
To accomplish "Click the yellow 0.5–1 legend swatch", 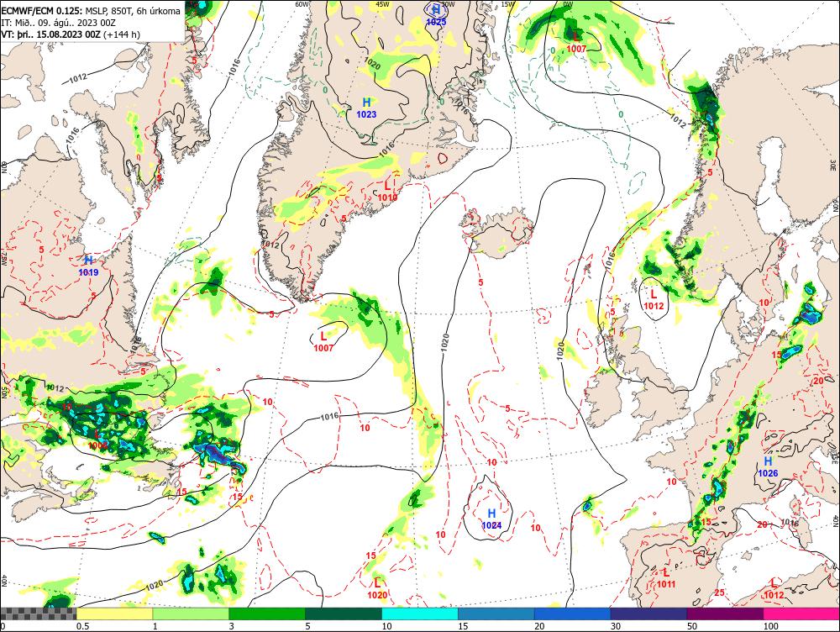I will click(114, 614).
